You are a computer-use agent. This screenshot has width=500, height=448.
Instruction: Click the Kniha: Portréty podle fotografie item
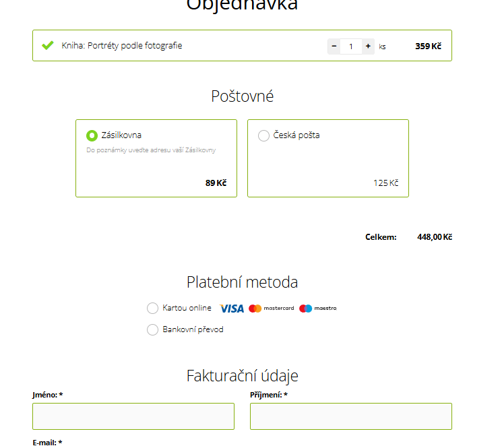coord(122,46)
